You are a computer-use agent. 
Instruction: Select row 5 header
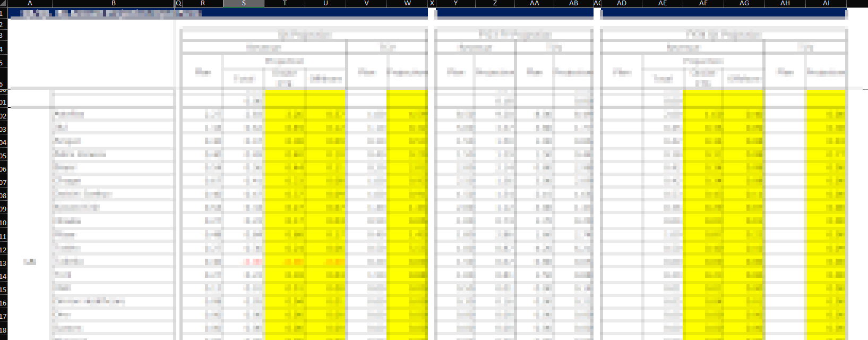[3, 62]
